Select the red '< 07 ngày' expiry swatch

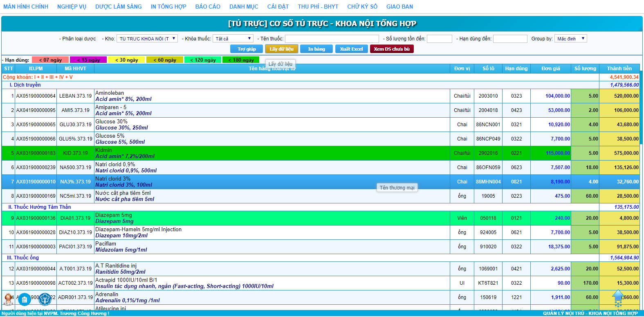[x=50, y=60]
